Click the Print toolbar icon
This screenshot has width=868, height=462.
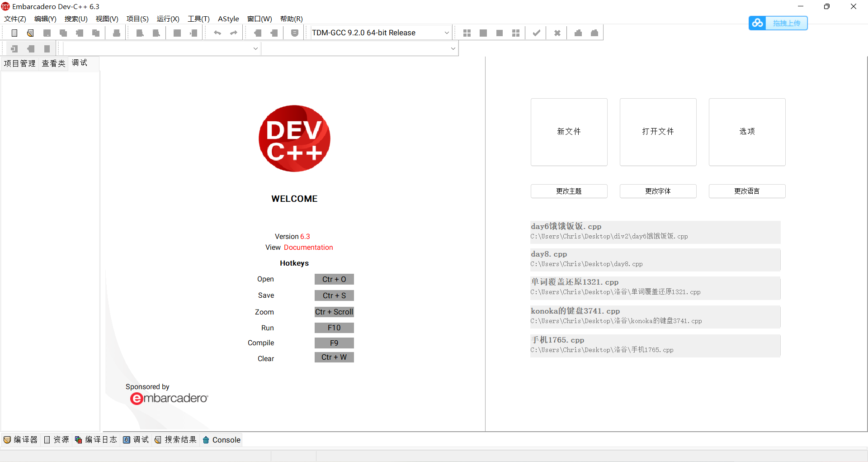pos(117,33)
